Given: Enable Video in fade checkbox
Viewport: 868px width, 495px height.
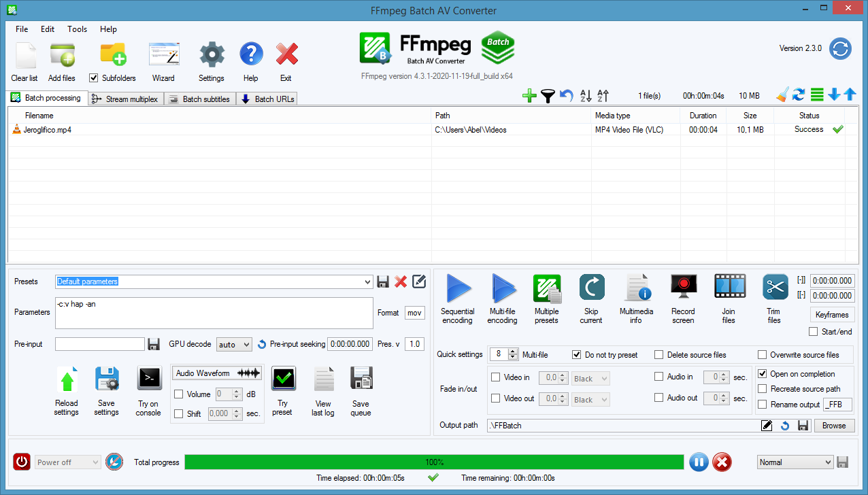Looking at the screenshot, I should pyautogui.click(x=496, y=377).
